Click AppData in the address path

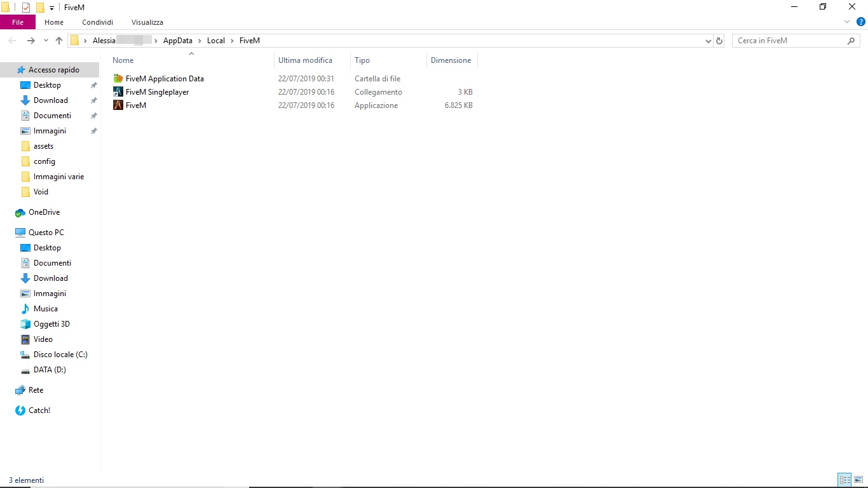pos(178,41)
